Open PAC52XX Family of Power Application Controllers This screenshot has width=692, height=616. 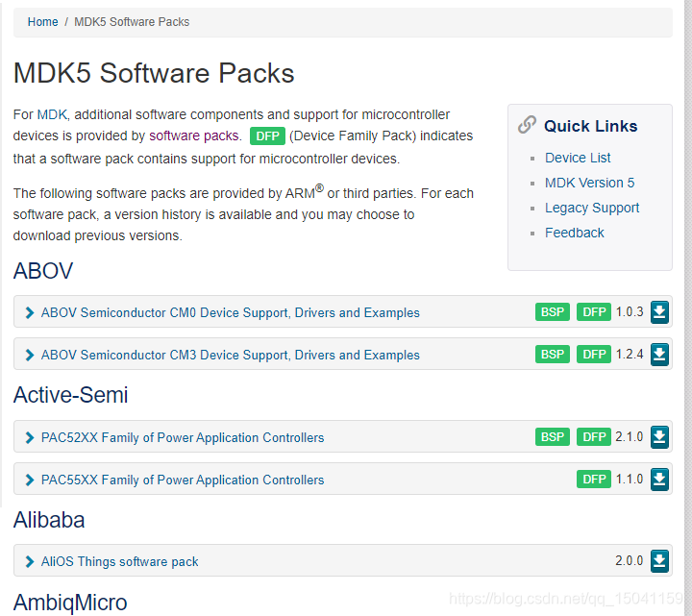tap(183, 437)
